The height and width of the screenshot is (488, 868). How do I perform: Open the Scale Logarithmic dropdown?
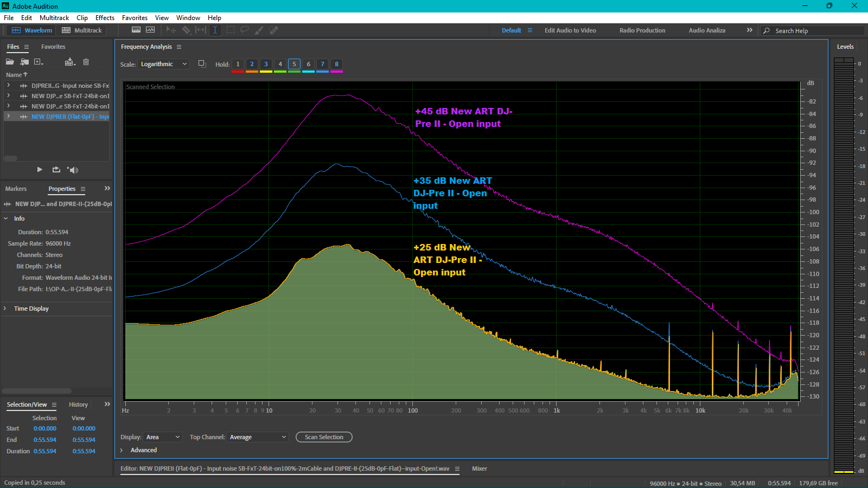[x=163, y=64]
